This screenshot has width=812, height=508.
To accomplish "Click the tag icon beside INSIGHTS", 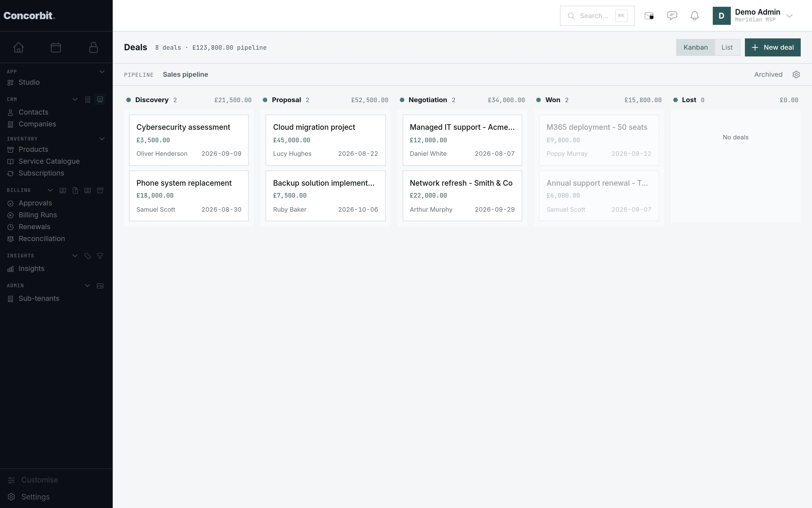I will pyautogui.click(x=88, y=256).
